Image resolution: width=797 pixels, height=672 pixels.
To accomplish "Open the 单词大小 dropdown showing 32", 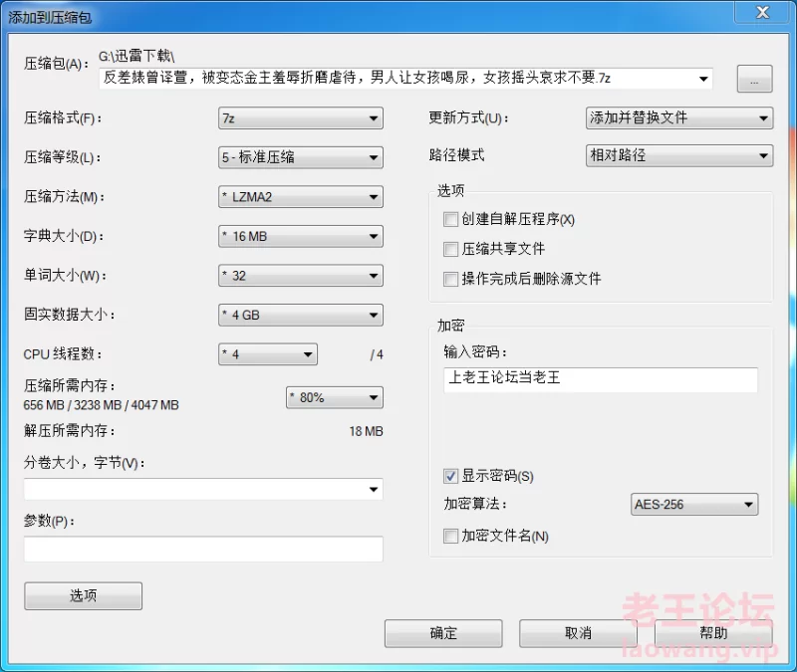I will pos(301,276).
